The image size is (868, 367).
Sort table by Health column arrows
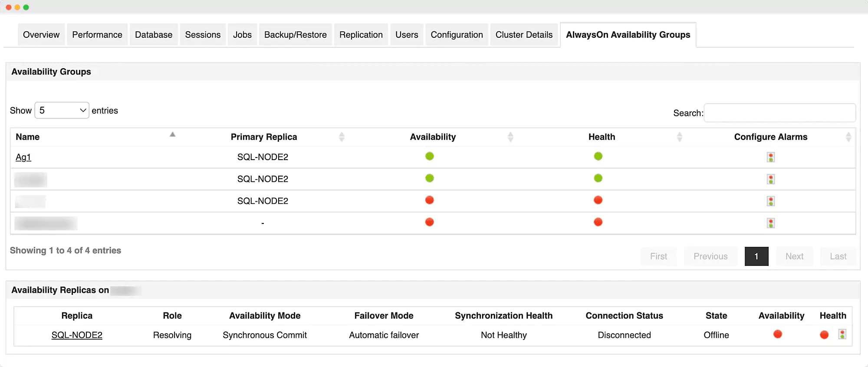point(679,137)
